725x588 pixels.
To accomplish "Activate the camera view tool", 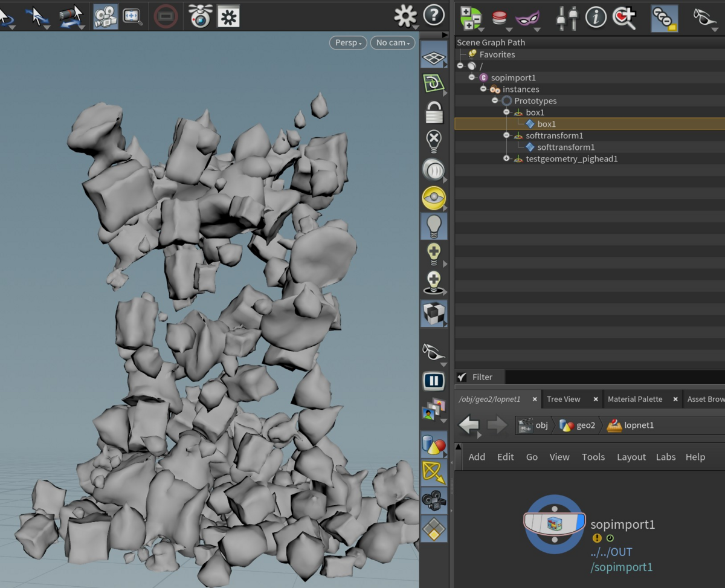I will 106,16.
